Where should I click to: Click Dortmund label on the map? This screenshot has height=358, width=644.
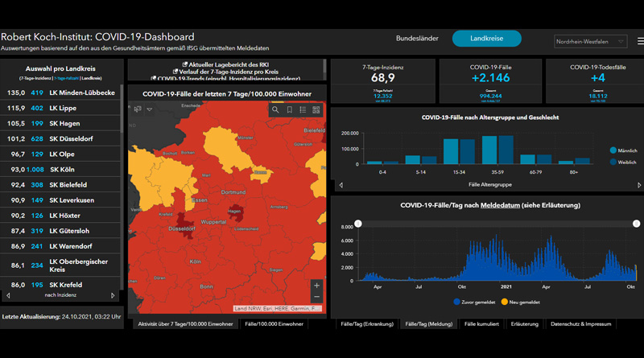(233, 192)
